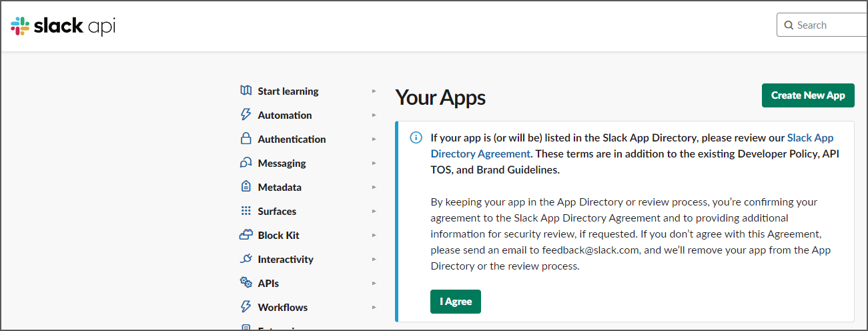Open the Automation menu item

[x=285, y=115]
